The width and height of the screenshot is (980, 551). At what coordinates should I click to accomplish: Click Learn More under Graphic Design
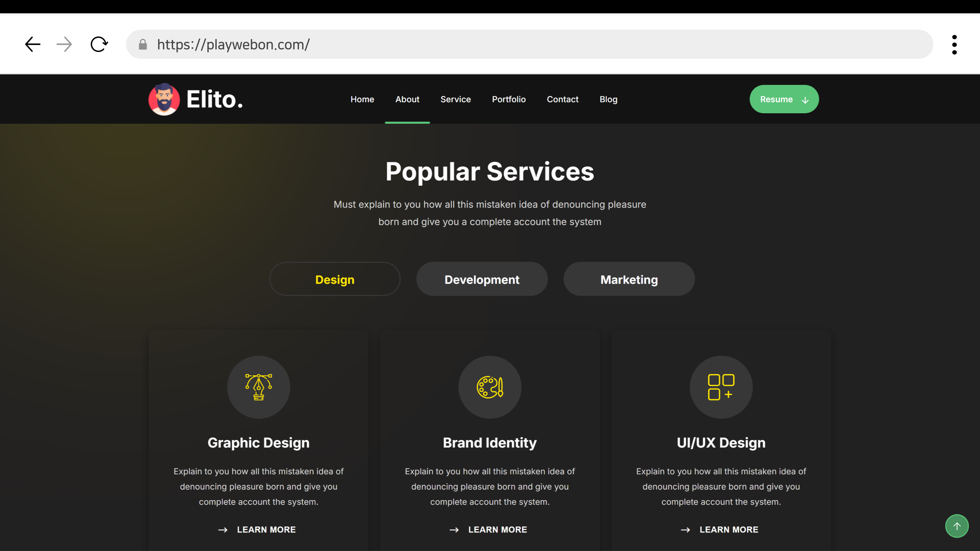pyautogui.click(x=266, y=529)
